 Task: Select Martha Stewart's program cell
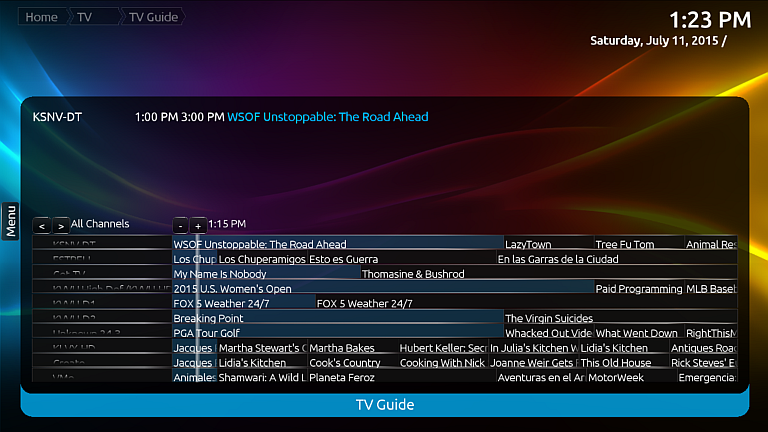pos(262,348)
